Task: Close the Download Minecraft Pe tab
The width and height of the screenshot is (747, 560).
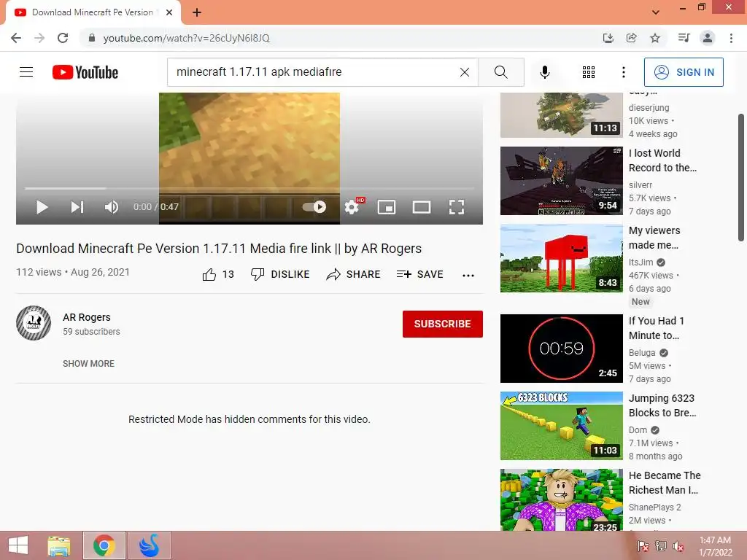Action: coord(169,12)
